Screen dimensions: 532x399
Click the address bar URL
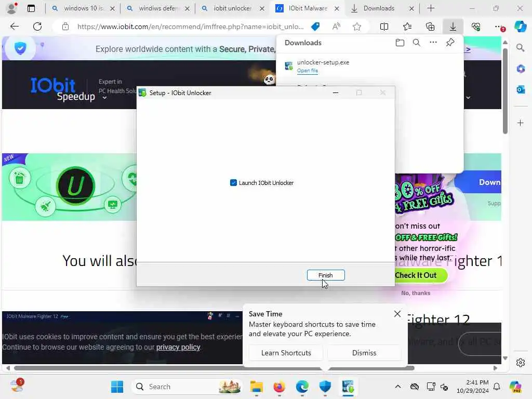[190, 26]
